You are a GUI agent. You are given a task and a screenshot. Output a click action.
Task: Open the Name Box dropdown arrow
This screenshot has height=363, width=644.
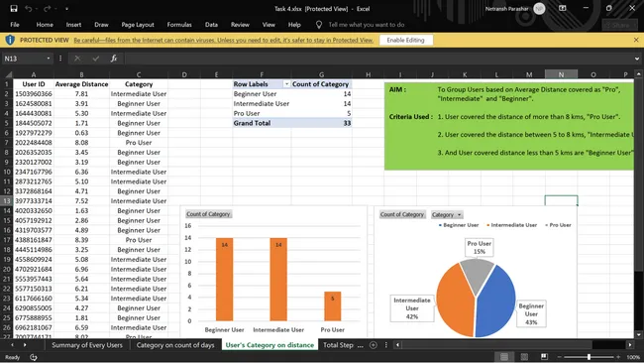point(49,59)
